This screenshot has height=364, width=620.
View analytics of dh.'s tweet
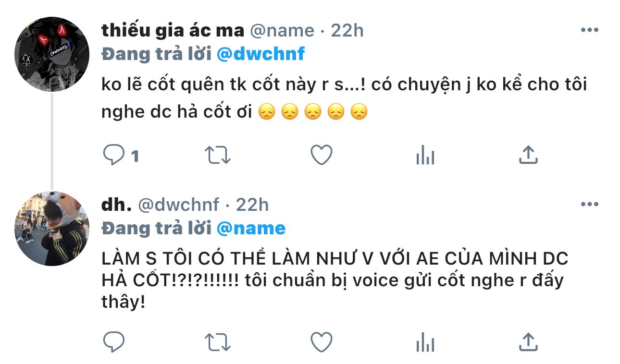[425, 342]
